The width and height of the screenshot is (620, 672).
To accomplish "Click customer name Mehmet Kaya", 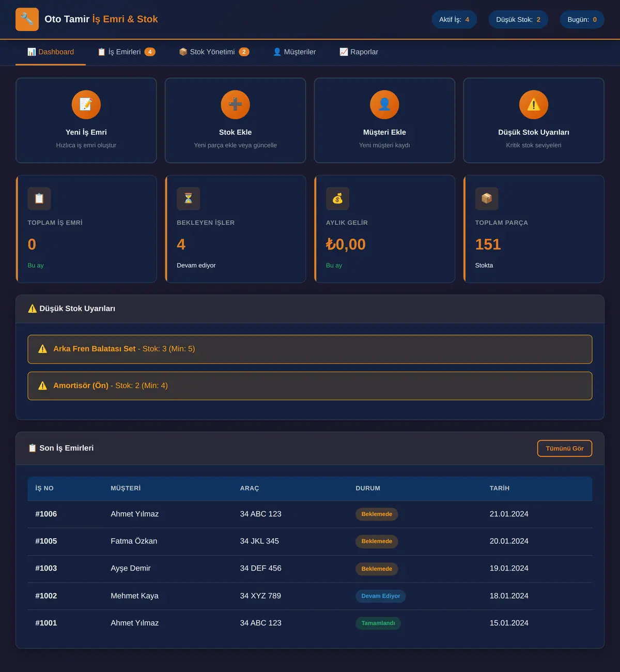I will point(134,596).
